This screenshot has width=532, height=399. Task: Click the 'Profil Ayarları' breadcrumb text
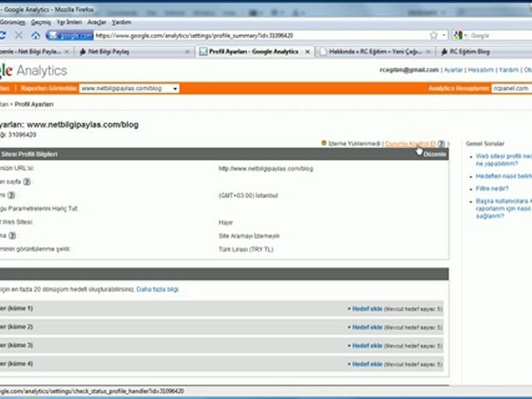coord(34,104)
